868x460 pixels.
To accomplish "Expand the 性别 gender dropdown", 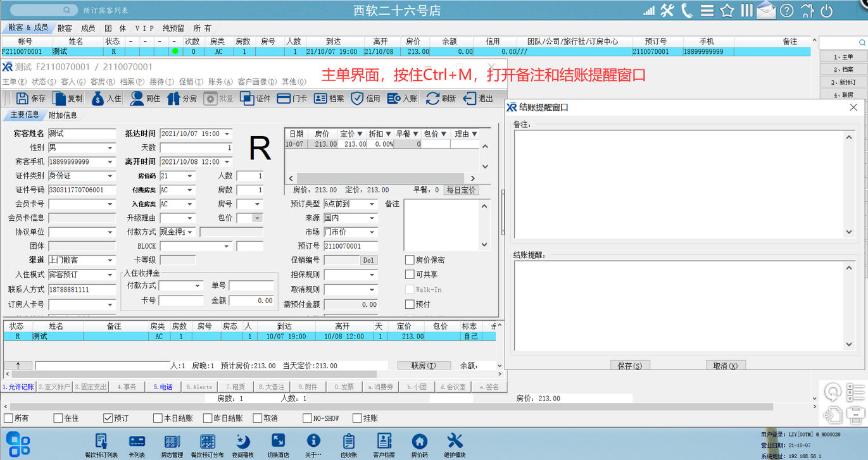I will pos(110,148).
